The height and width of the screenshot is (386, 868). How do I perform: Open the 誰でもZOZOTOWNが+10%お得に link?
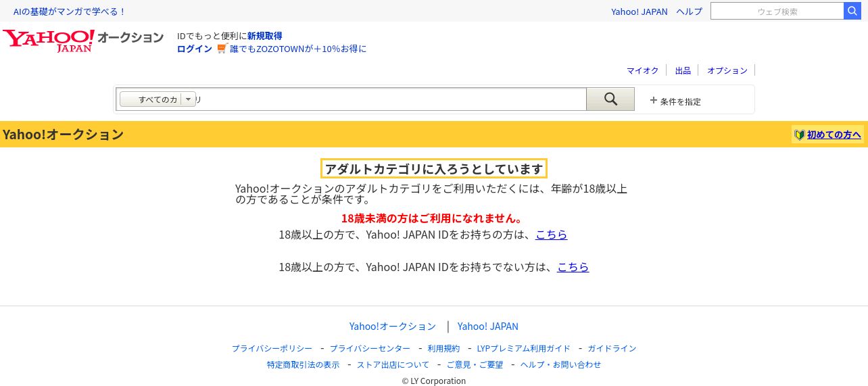[x=298, y=49]
